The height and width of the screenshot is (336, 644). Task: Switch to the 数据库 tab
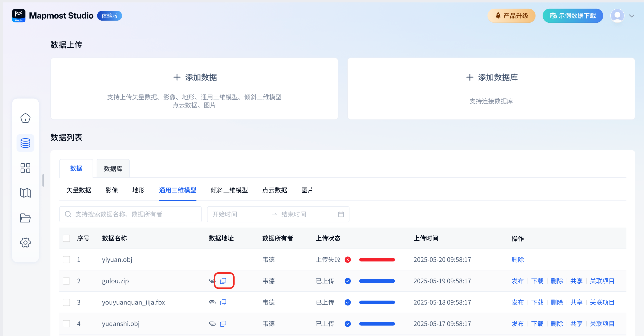[113, 169]
